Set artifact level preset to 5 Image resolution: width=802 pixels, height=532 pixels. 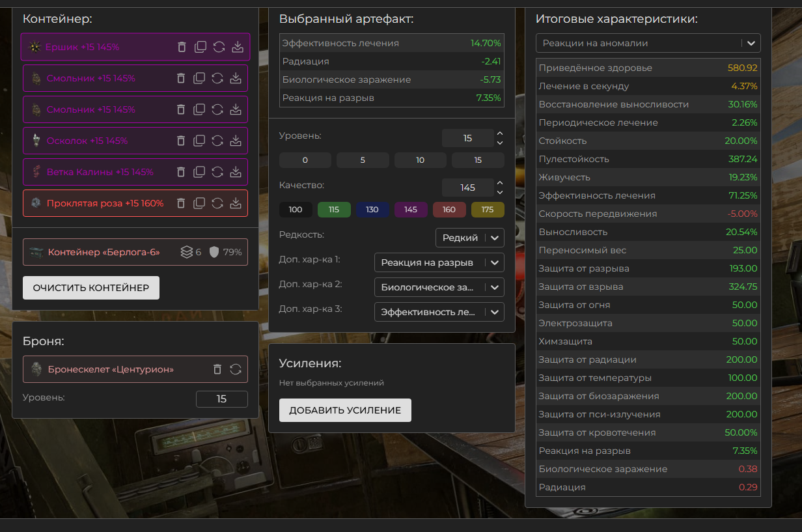[363, 160]
